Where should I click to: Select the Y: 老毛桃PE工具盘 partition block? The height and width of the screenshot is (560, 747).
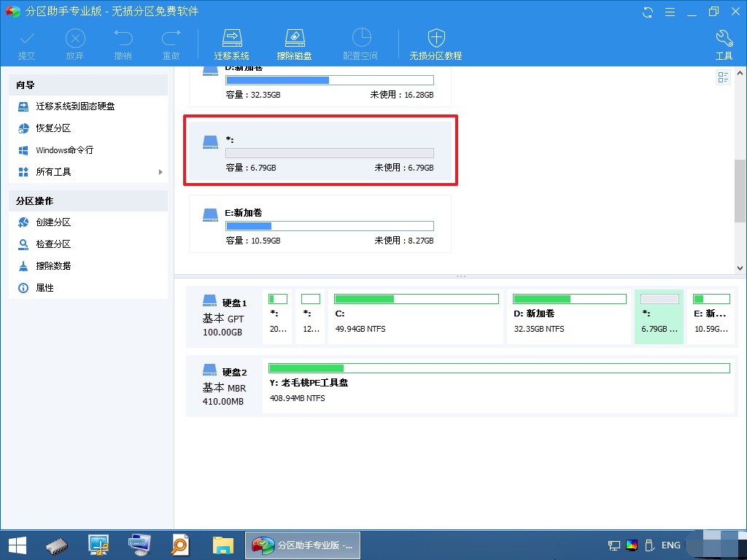click(x=498, y=386)
